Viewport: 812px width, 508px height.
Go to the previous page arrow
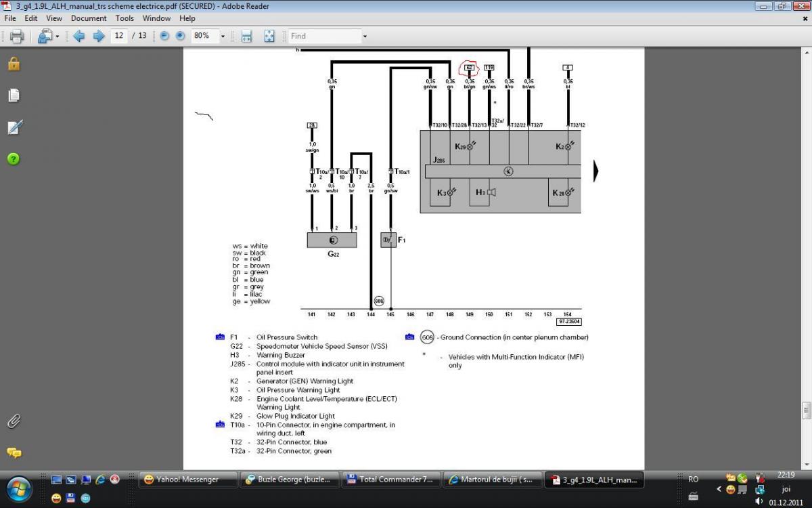[x=78, y=37]
